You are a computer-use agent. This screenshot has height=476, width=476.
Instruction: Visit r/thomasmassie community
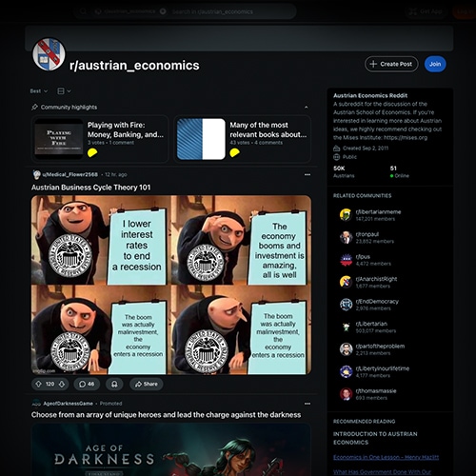tap(376, 390)
